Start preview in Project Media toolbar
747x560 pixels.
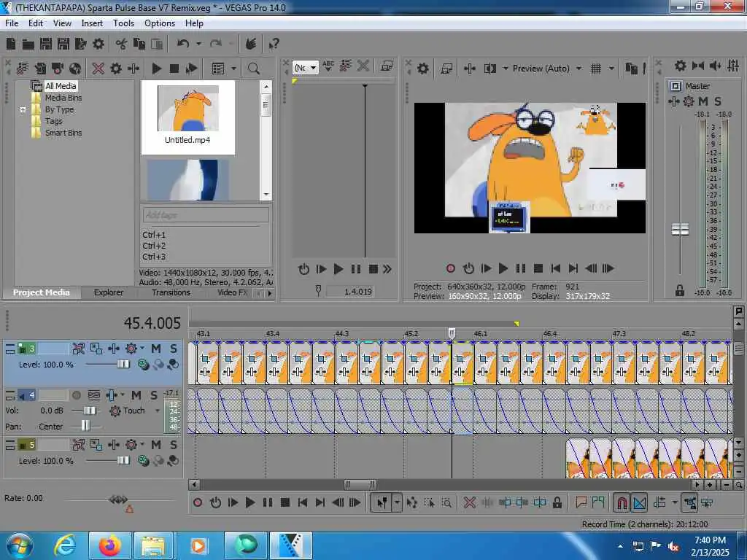[x=156, y=69]
